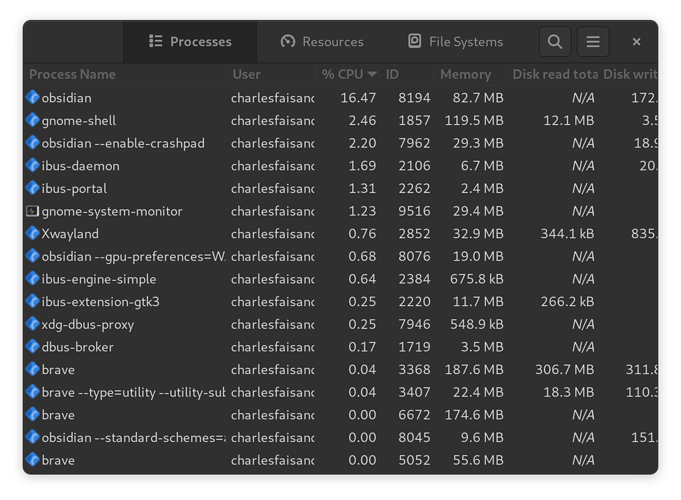The image size is (681, 500).
Task: Close the System Monitor window
Action: [x=636, y=42]
